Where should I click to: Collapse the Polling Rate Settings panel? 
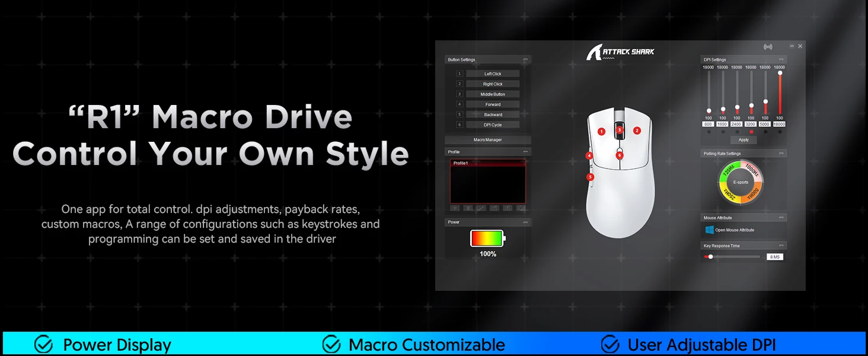781,154
